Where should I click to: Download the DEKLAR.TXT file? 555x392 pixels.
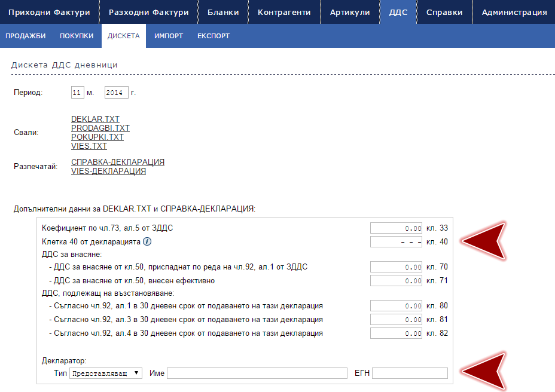(x=95, y=120)
